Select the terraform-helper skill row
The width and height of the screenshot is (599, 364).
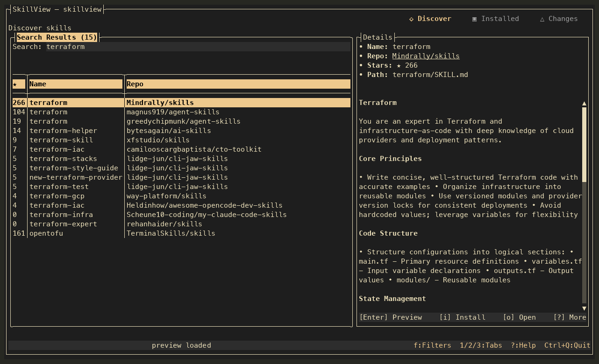[x=181, y=131]
